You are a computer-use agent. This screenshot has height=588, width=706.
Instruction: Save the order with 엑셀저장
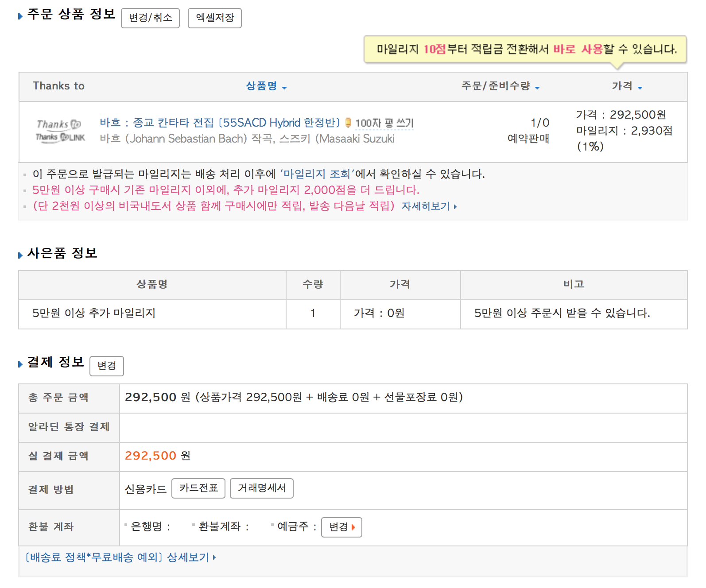215,18
